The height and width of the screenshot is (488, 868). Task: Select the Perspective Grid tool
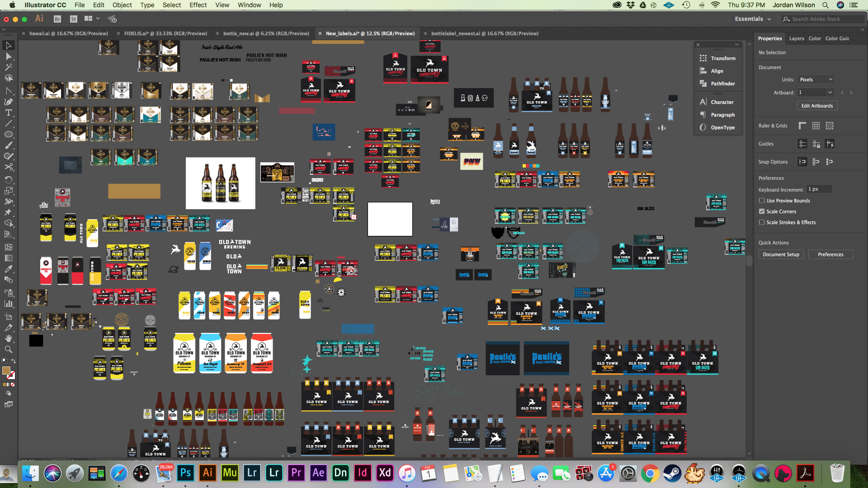tap(8, 234)
